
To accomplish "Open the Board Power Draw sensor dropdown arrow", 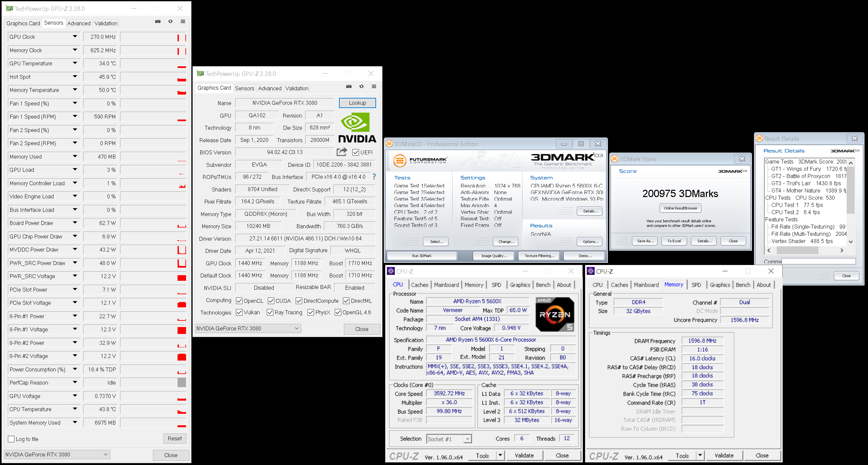I will pos(75,223).
